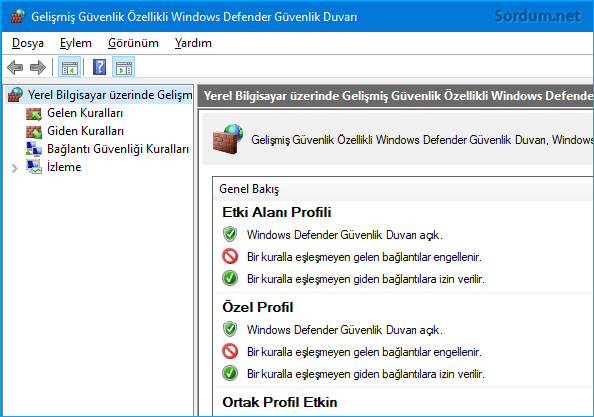Open the Görünüm menu
594x417 pixels.
click(133, 43)
